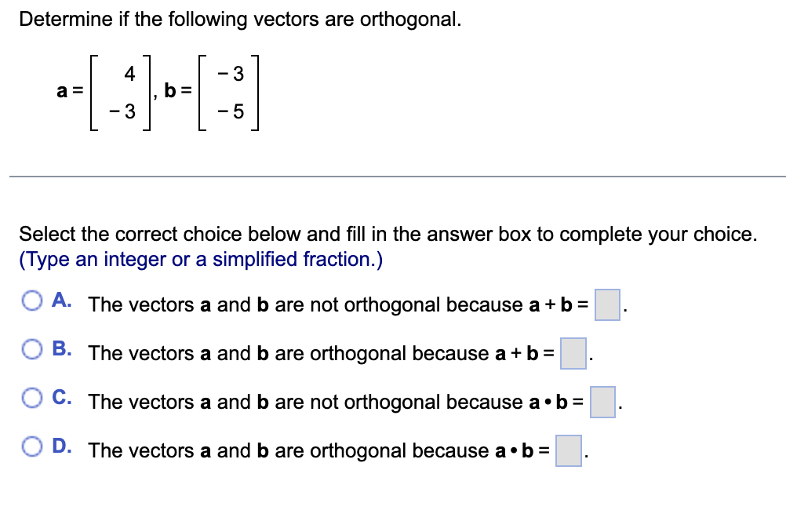
Task: Select radio button for choice C
Action: pyautogui.click(x=32, y=398)
